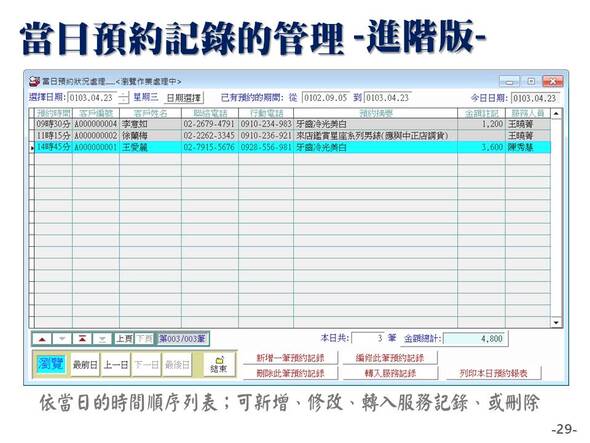Select customer name 李意如
Viewport: 590px width, 443px height.
point(151,124)
